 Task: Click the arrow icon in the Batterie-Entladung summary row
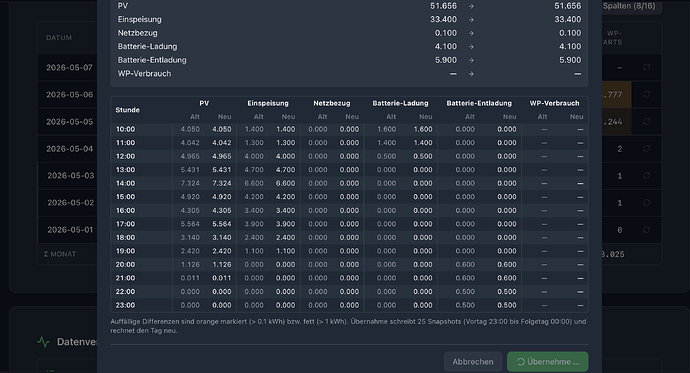pos(471,60)
